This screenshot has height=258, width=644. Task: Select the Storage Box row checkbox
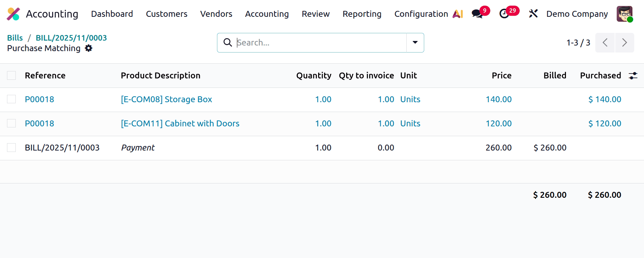click(x=12, y=99)
